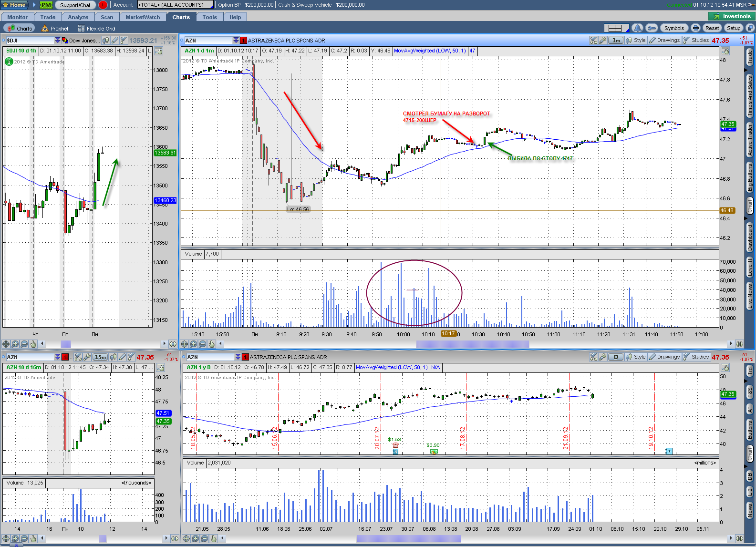The image size is (756, 547).
Task: Click the $0.90 dividend event marker icon
Action: [x=434, y=451]
